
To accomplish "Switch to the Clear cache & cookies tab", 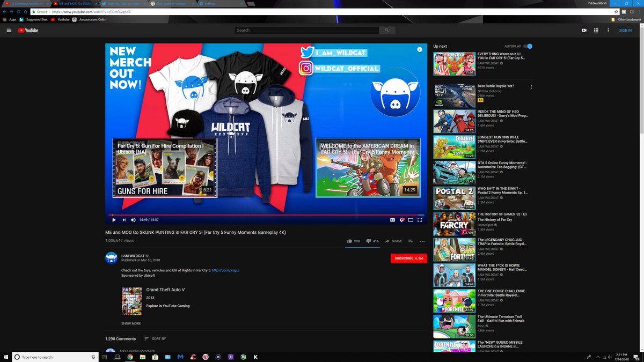I will tap(172, 3).
